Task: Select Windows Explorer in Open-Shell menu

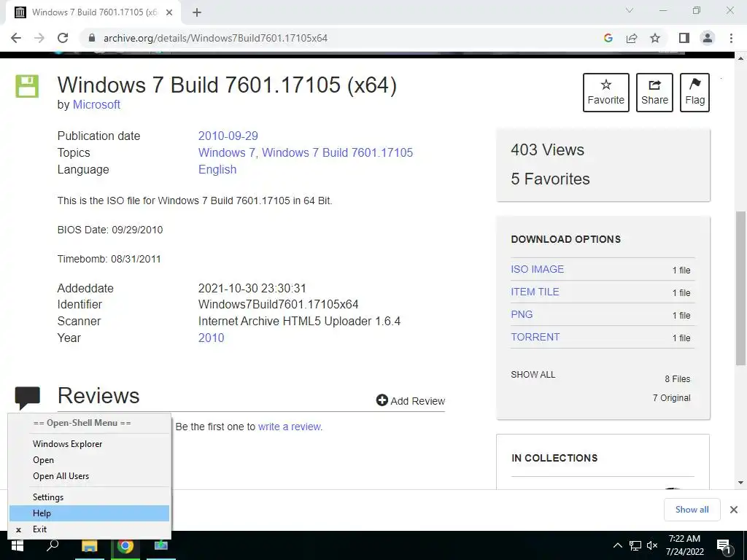Action: 90,444
